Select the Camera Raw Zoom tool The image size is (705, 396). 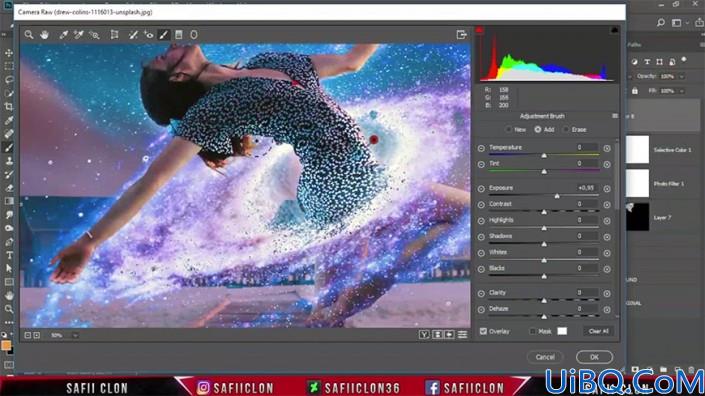click(x=29, y=35)
